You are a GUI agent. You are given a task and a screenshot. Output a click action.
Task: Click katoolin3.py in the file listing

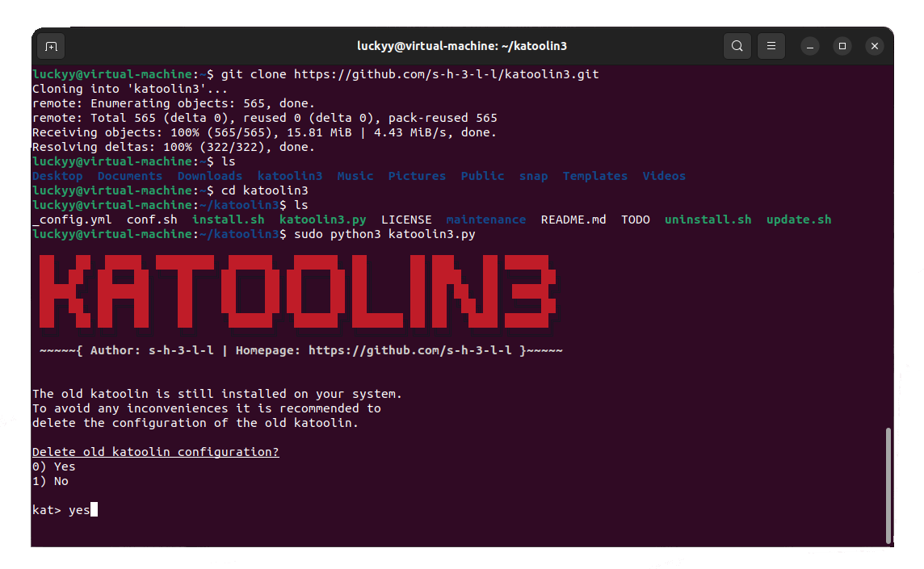[322, 220]
